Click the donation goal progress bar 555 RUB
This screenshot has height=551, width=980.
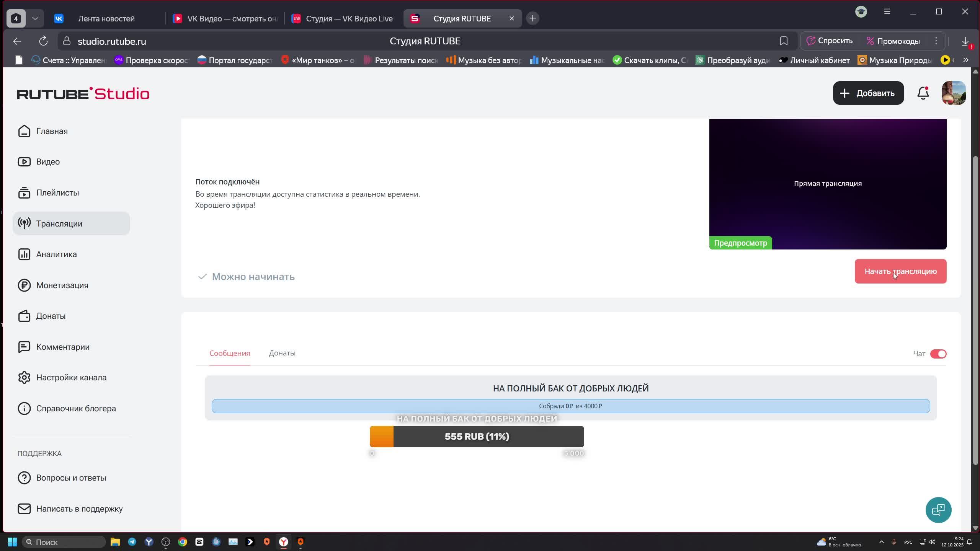477,437
